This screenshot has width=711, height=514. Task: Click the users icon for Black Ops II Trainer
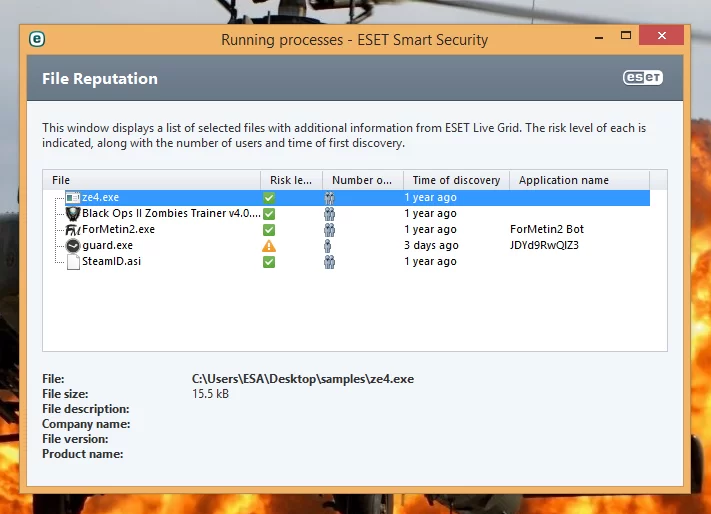click(x=330, y=214)
